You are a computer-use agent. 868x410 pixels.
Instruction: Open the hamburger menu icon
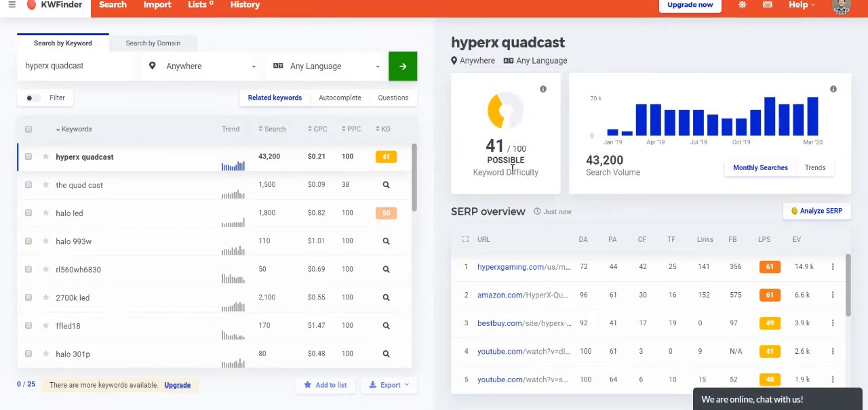click(x=12, y=5)
